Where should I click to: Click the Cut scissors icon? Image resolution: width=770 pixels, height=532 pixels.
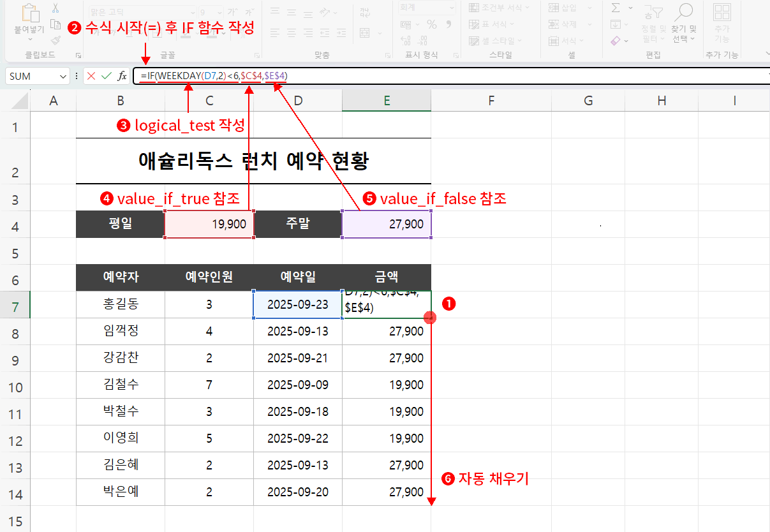tap(56, 9)
